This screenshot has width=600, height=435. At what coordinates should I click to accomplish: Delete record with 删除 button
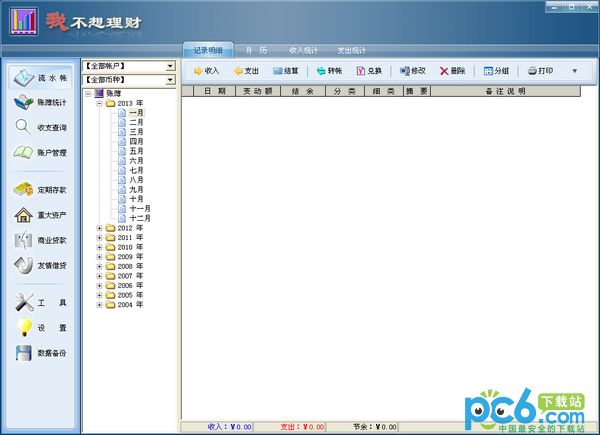coord(452,71)
